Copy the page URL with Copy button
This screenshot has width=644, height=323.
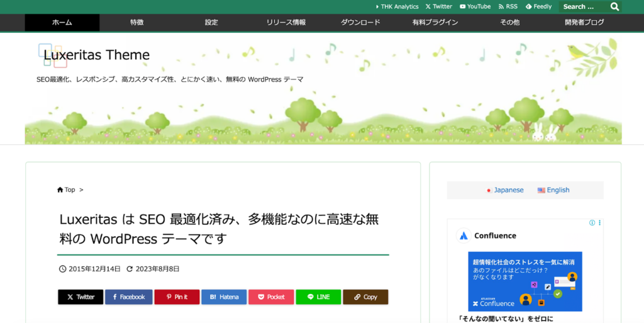(x=365, y=297)
